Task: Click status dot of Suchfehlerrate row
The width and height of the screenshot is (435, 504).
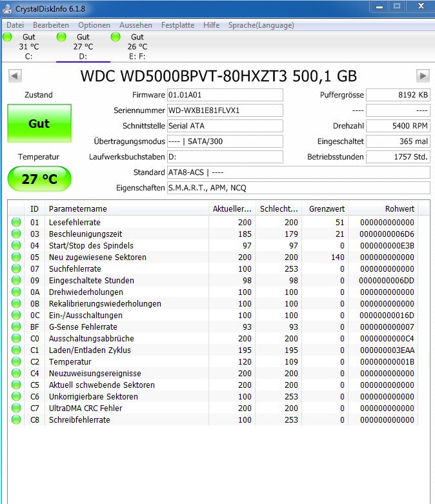Action: (16, 268)
